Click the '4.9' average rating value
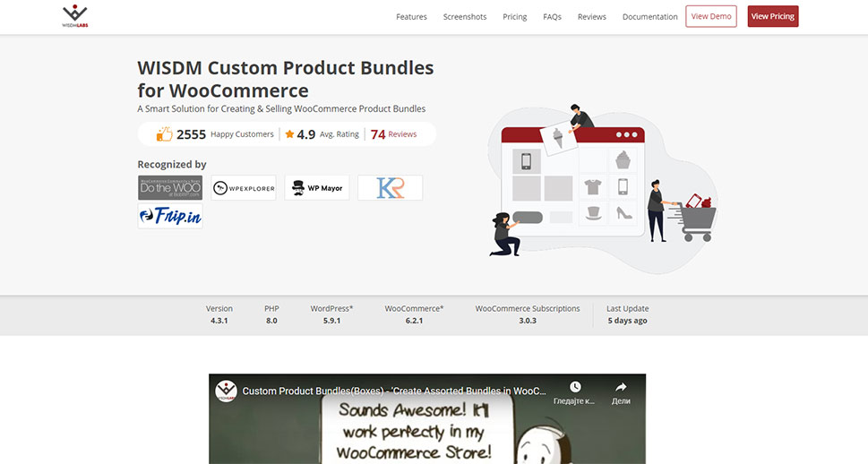This screenshot has height=464, width=868. click(x=306, y=134)
